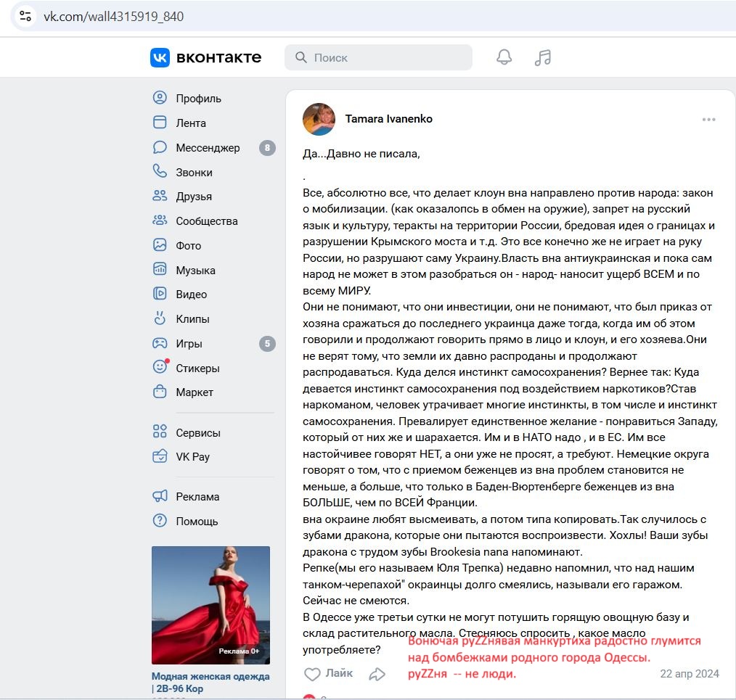Share the post using the arrow icon
The image size is (736, 700).
tap(377, 674)
